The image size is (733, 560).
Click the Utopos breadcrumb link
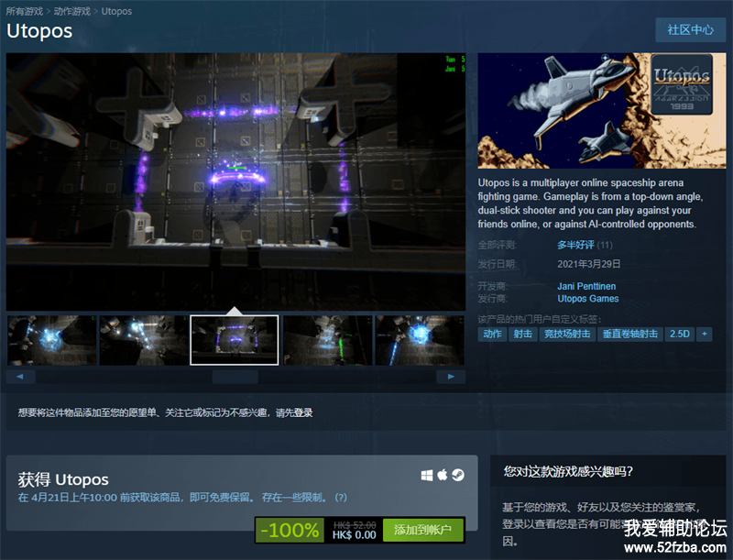116,11
